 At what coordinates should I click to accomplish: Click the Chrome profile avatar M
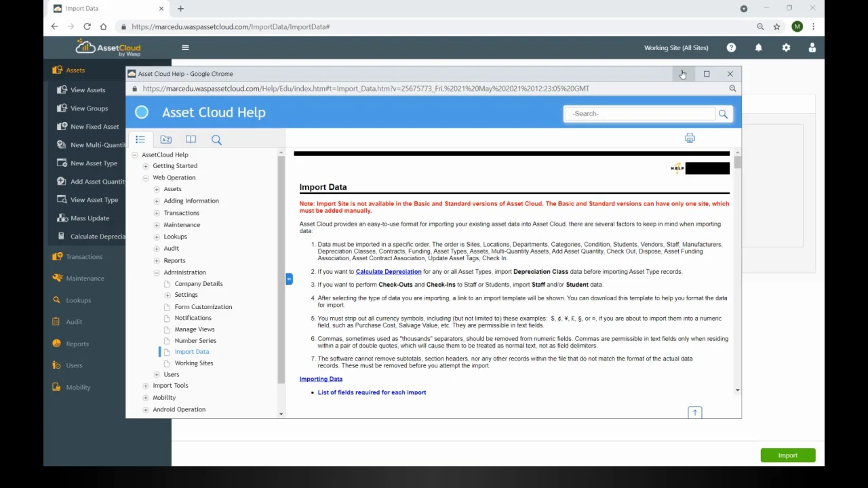click(797, 26)
